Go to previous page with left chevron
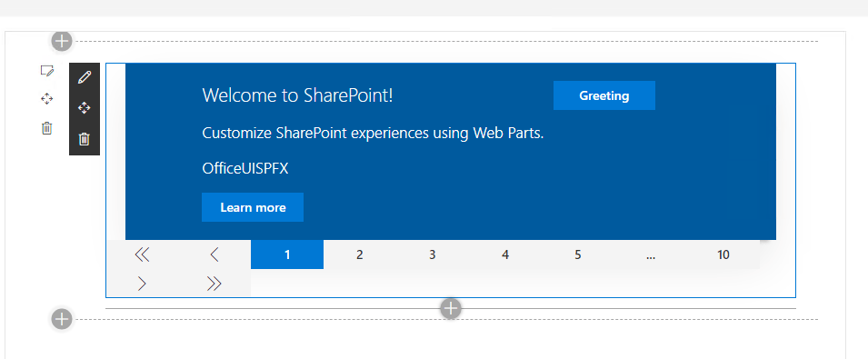The image size is (868, 359). (x=215, y=254)
